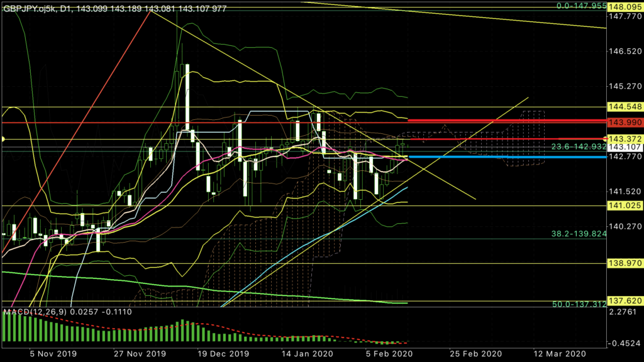This screenshot has width=644, height=362.
Task: Click the 145.270 price scale value
Action: pos(625,87)
